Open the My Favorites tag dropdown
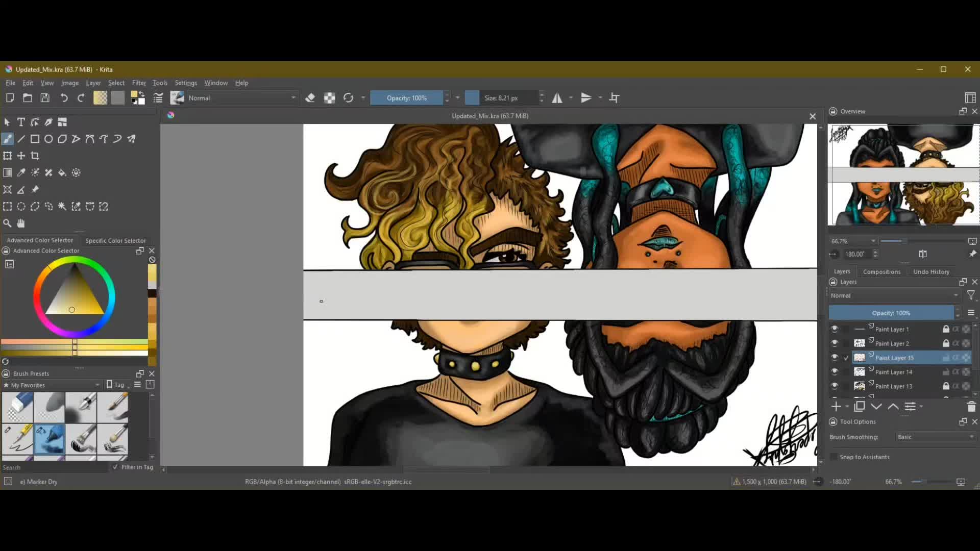The height and width of the screenshot is (551, 980). [51, 385]
